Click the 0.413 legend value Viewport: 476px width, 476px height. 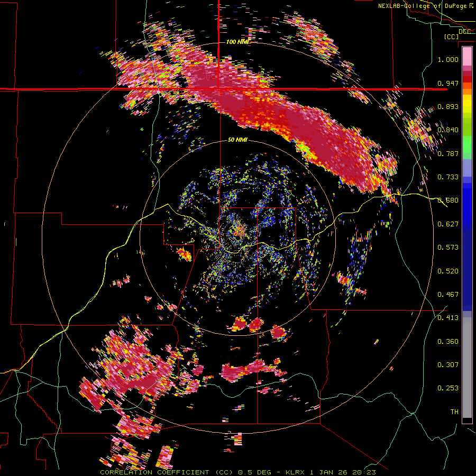(x=448, y=317)
